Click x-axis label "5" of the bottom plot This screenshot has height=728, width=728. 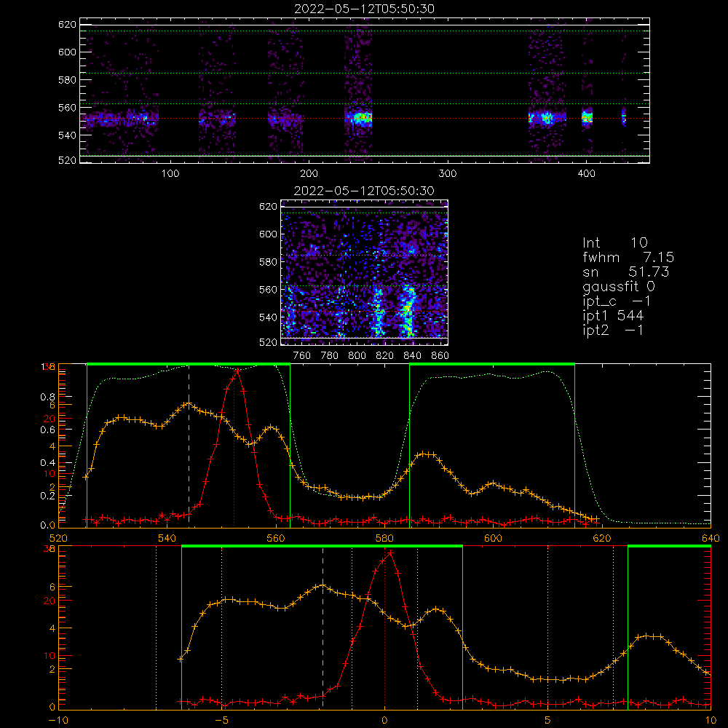(548, 721)
